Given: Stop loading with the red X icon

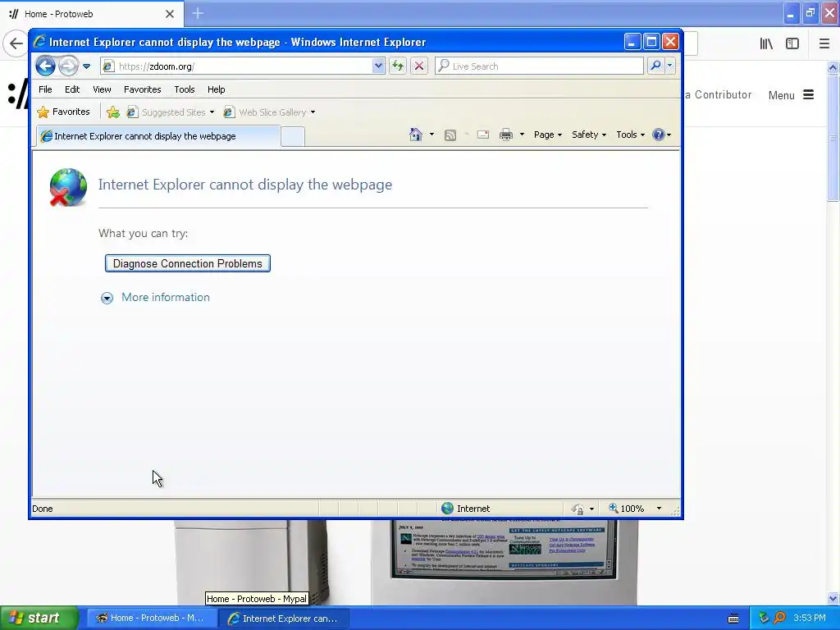Looking at the screenshot, I should (419, 66).
